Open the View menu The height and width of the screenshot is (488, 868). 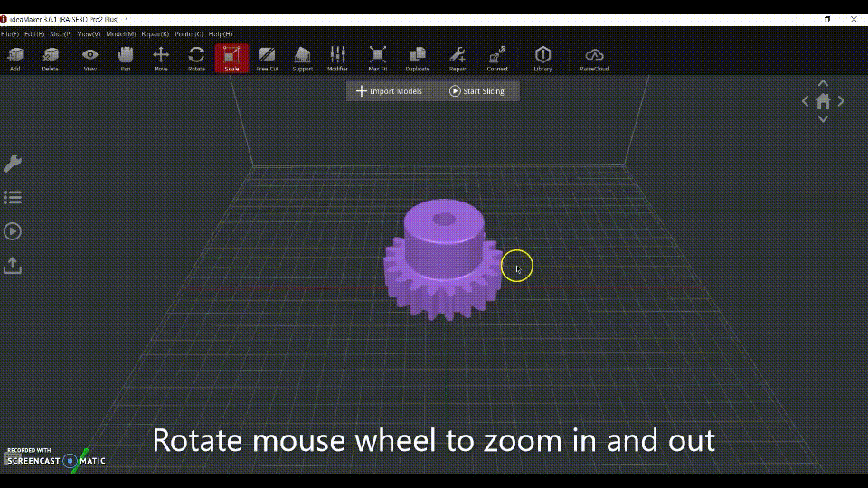coord(89,33)
